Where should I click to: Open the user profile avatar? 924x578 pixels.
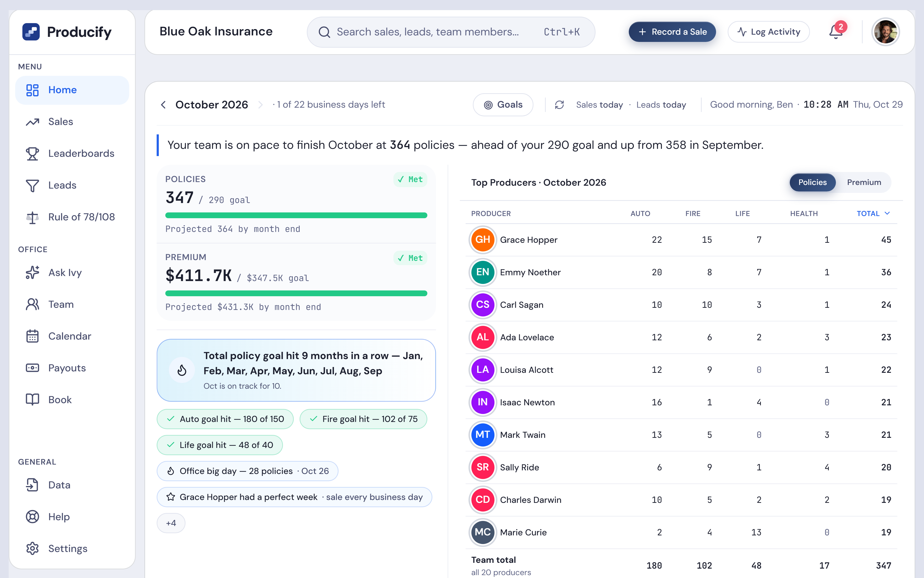click(x=885, y=32)
